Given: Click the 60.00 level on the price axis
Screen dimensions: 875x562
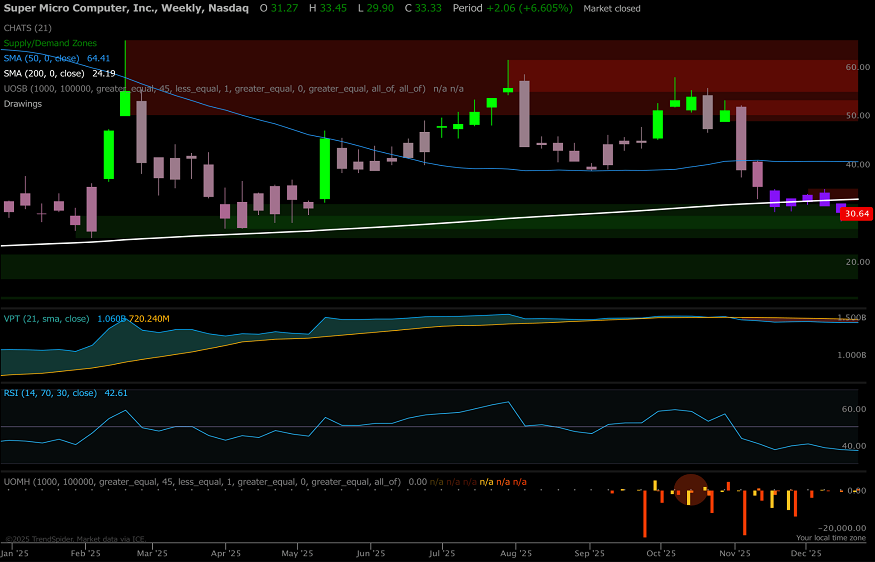Looking at the screenshot, I should pyautogui.click(x=858, y=67).
